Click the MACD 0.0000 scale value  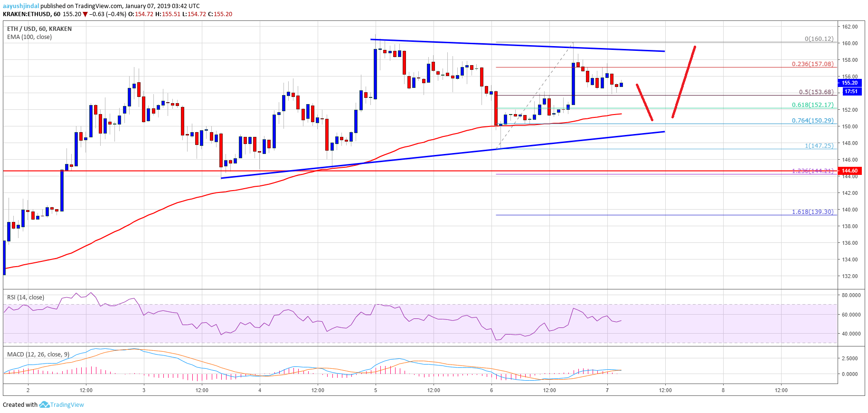click(x=850, y=374)
